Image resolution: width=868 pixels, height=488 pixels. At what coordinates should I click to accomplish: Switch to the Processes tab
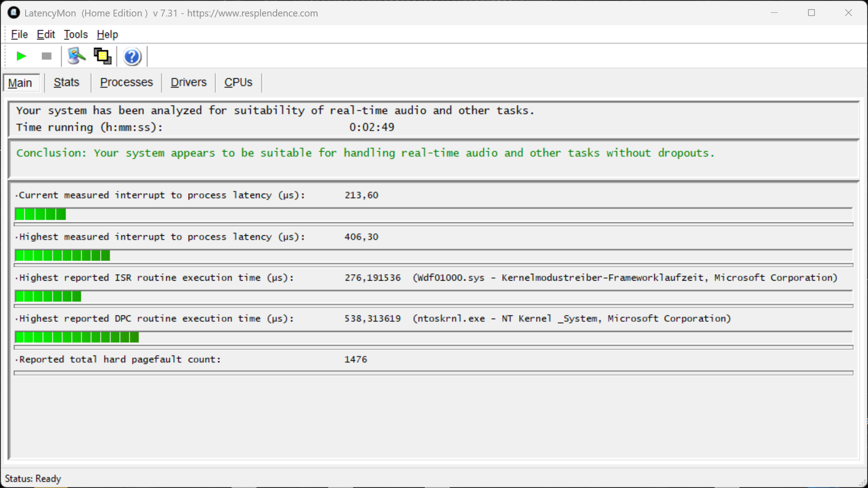pyautogui.click(x=126, y=82)
